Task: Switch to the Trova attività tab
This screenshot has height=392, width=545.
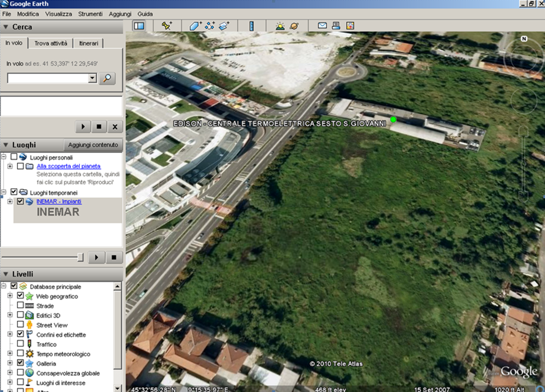Action: pyautogui.click(x=51, y=44)
